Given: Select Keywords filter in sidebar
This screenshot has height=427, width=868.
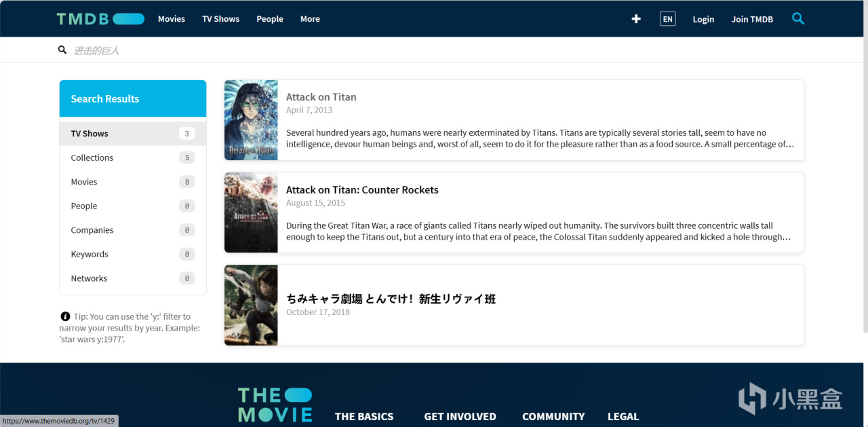Looking at the screenshot, I should (133, 254).
